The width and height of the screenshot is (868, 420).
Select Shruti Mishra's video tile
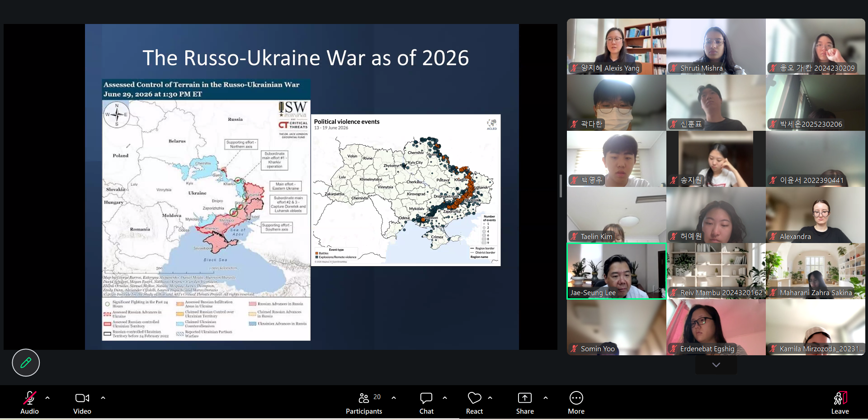coord(716,47)
